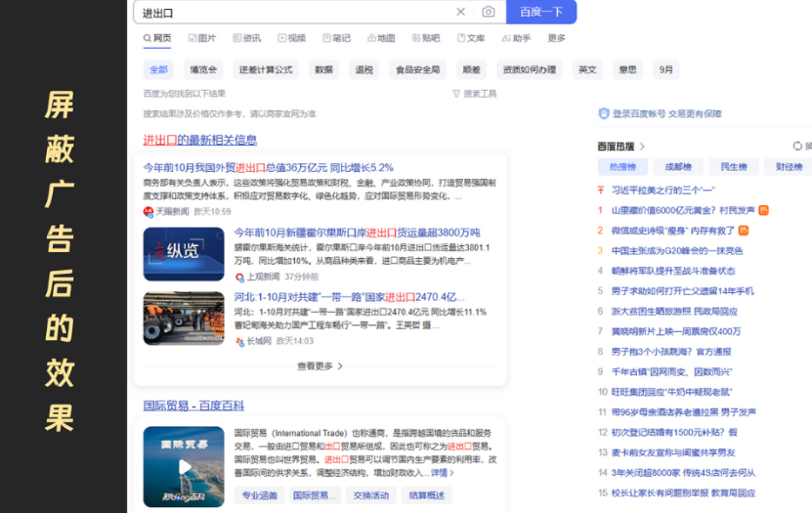The height and width of the screenshot is (513, 812).
Task: Click the 天眼新闻 source icon
Action: [x=149, y=211]
